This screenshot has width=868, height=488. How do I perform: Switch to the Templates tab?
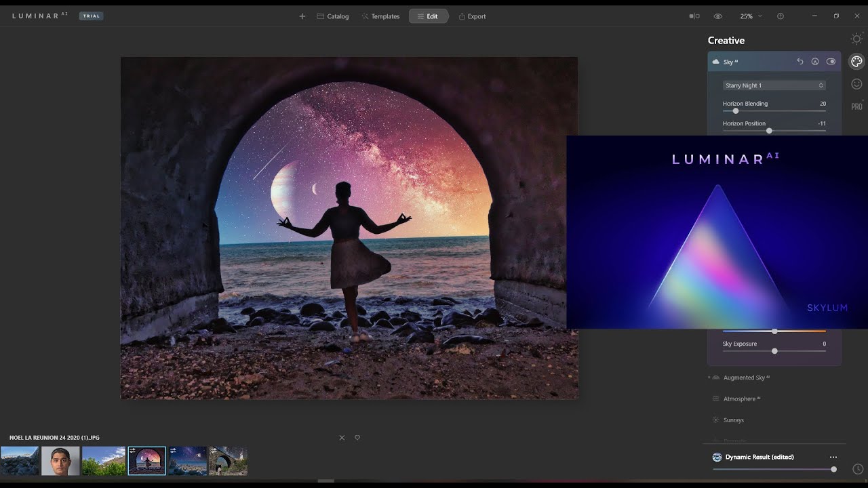pyautogui.click(x=380, y=16)
